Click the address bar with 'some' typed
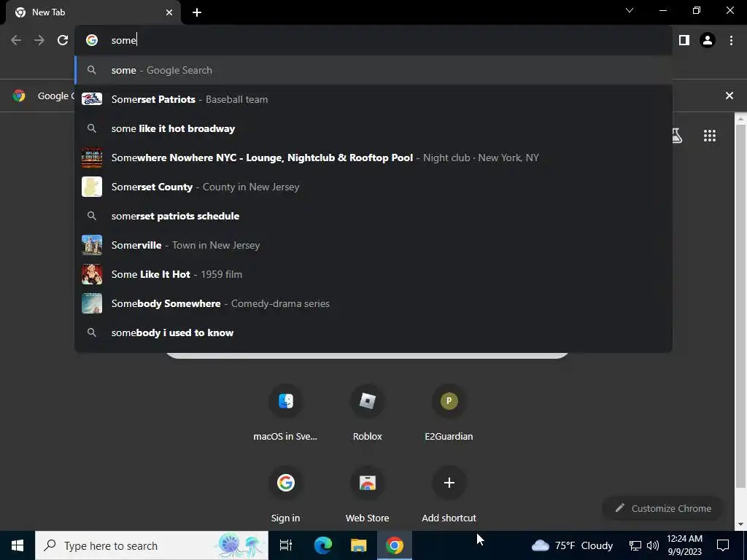This screenshot has height=560, width=747. click(373, 40)
